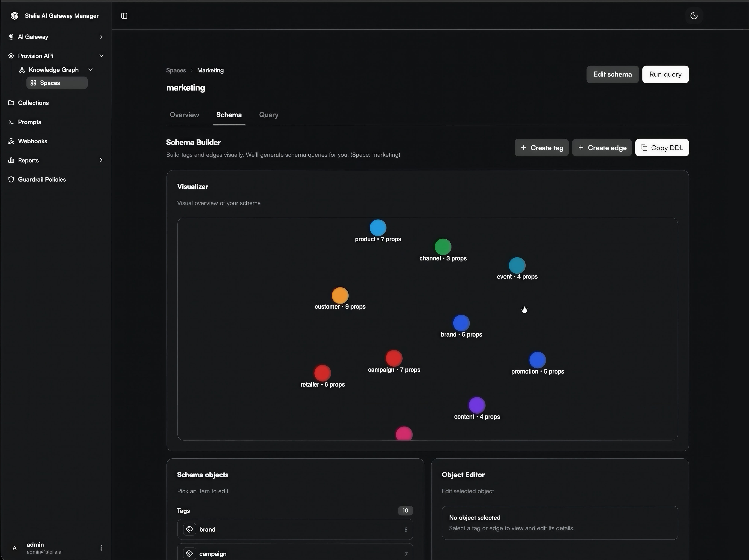Click the Edit schema button

[x=612, y=74]
